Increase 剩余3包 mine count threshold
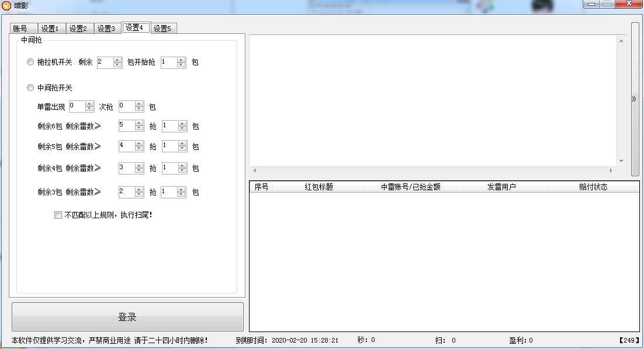This screenshot has width=644, height=349. [x=139, y=189]
